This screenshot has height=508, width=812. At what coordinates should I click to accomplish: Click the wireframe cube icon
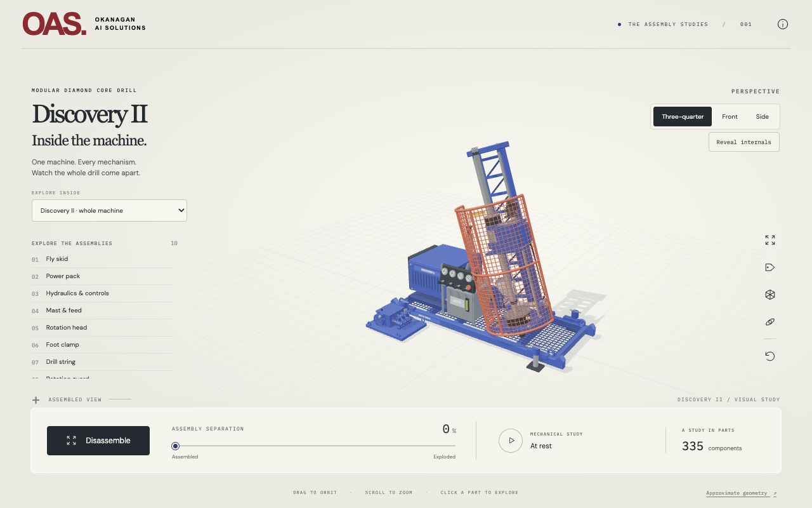(x=769, y=295)
